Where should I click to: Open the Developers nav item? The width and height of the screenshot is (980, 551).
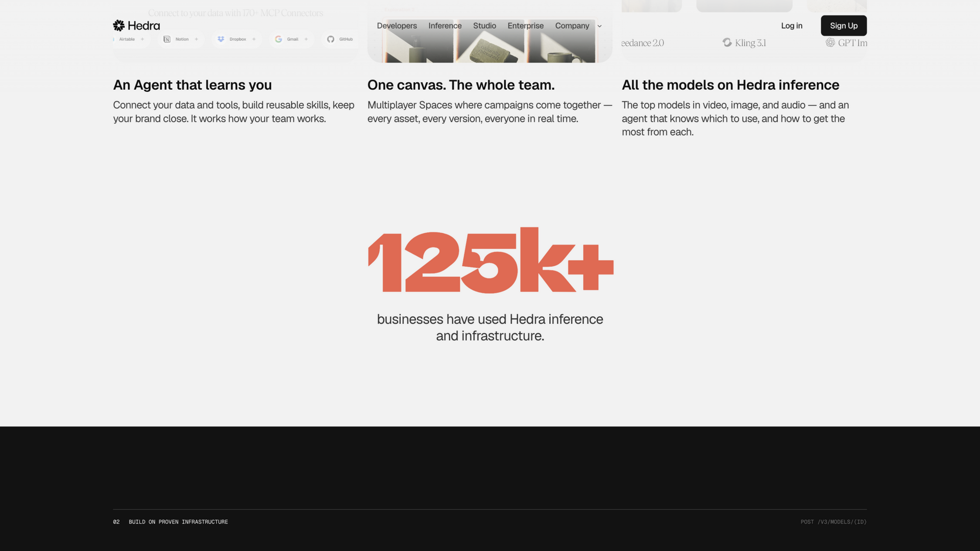397,26
